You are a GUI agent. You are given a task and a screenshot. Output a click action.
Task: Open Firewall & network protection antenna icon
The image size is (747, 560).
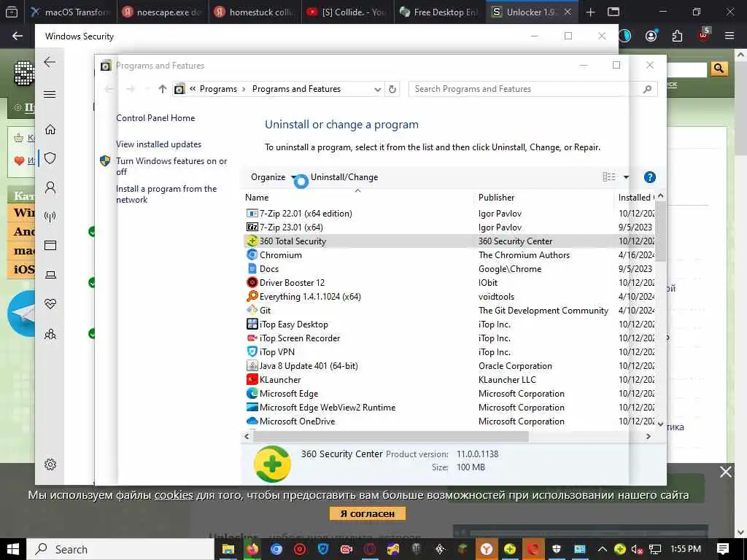pyautogui.click(x=50, y=217)
